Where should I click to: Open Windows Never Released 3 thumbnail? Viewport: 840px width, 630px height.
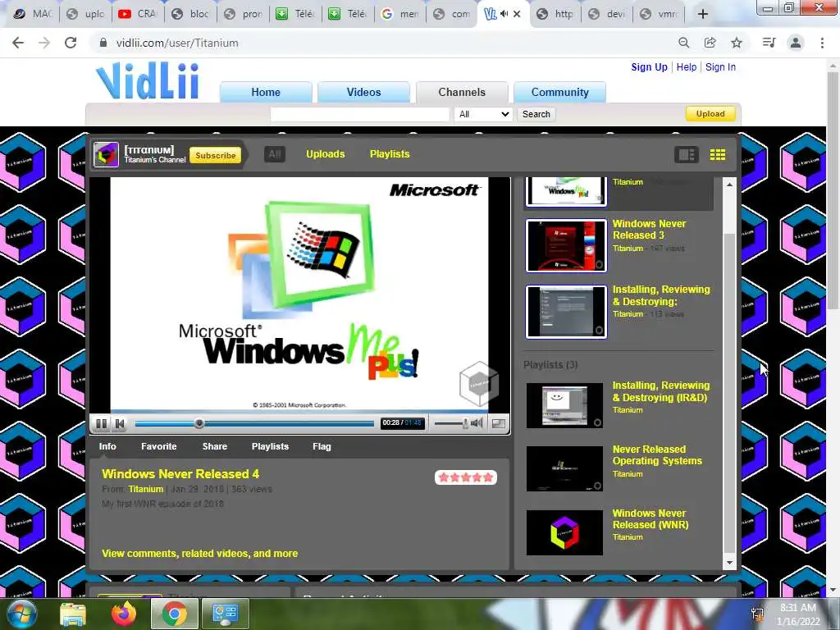(566, 246)
